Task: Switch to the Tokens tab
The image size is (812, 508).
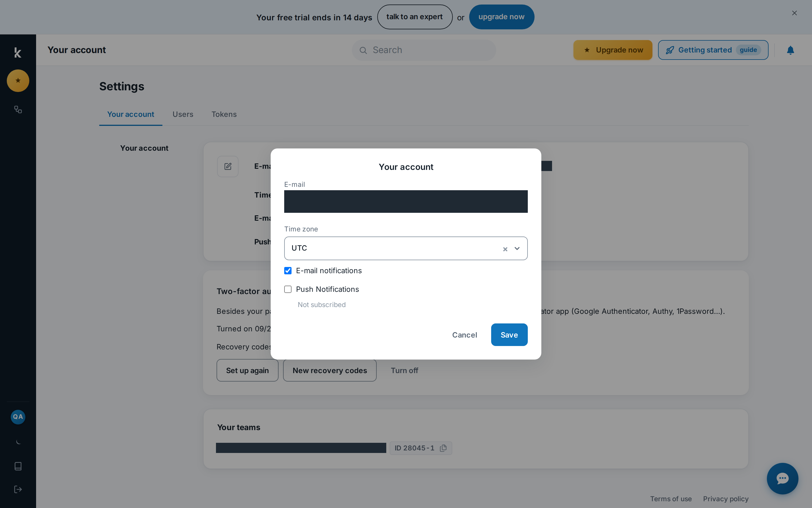Action: point(224,114)
